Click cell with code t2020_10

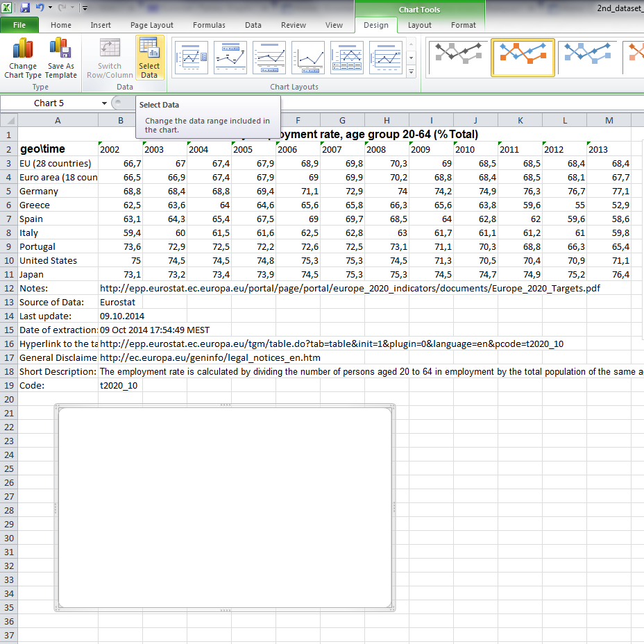coord(120,386)
